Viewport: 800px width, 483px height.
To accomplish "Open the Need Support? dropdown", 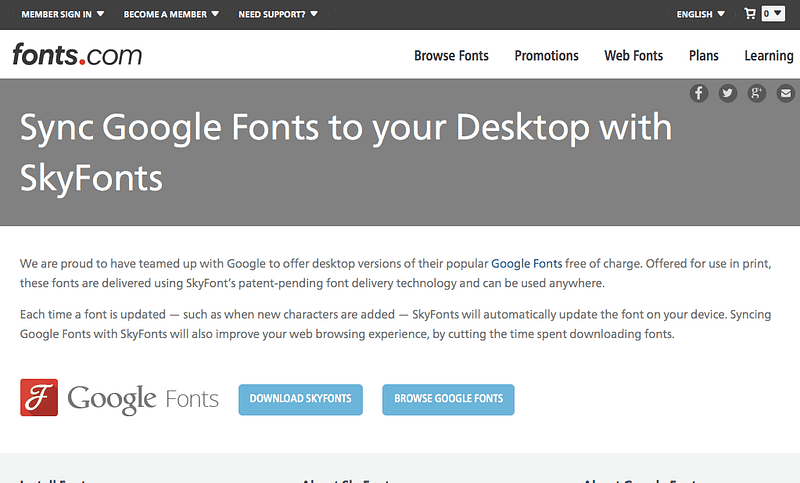I will (x=278, y=14).
